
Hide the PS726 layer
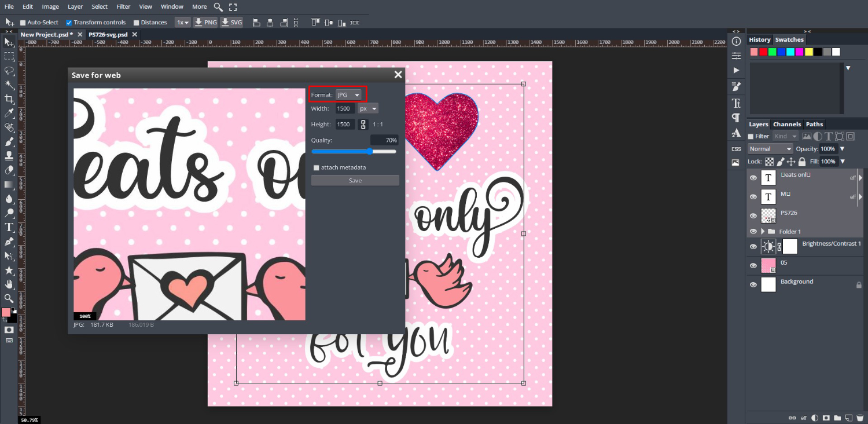point(753,216)
